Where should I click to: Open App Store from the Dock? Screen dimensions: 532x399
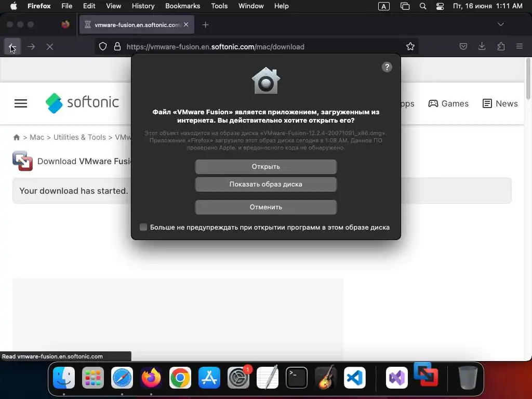coord(209,378)
